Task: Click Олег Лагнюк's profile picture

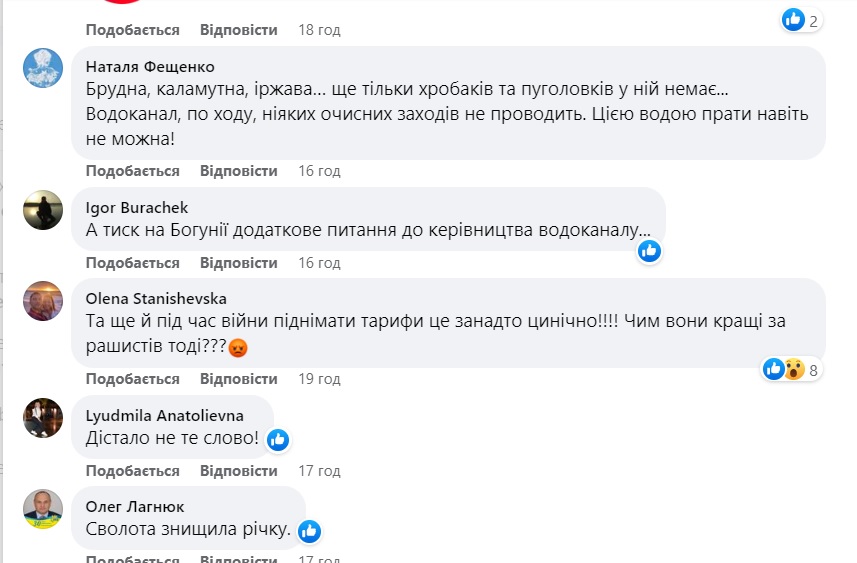Action: pos(43,508)
